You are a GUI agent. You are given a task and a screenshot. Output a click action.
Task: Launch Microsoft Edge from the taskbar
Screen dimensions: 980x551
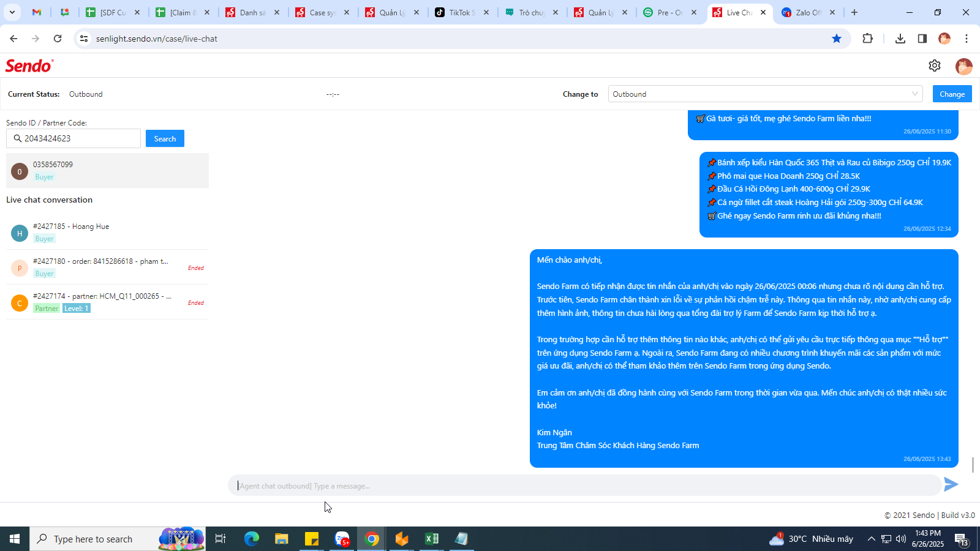pos(252,539)
